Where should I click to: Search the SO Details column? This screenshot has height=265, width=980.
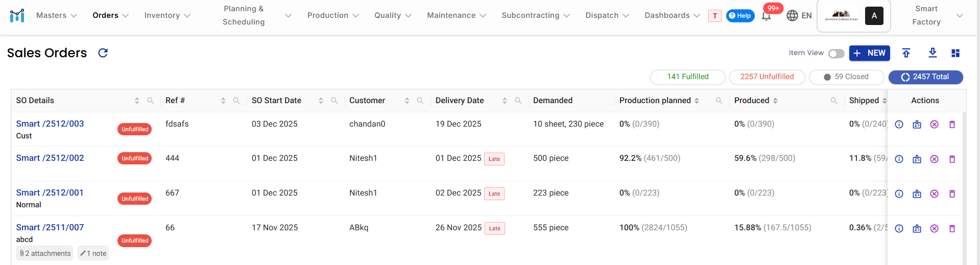tap(151, 101)
